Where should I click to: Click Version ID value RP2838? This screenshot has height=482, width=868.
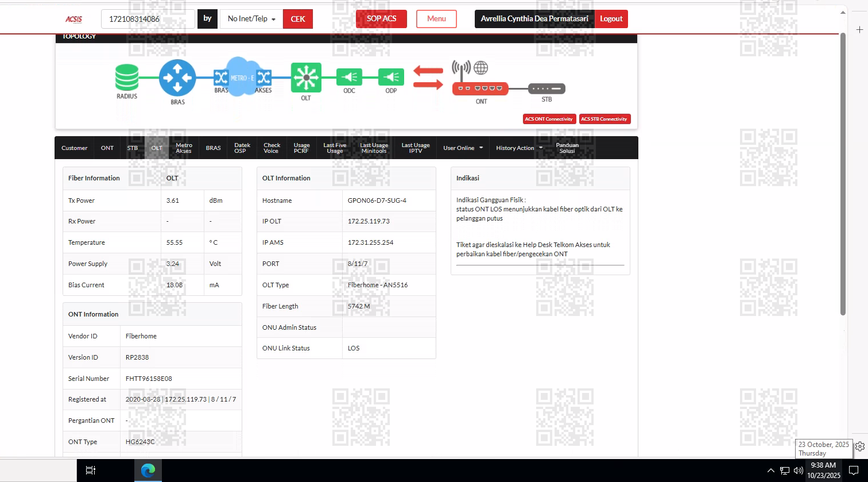(137, 357)
